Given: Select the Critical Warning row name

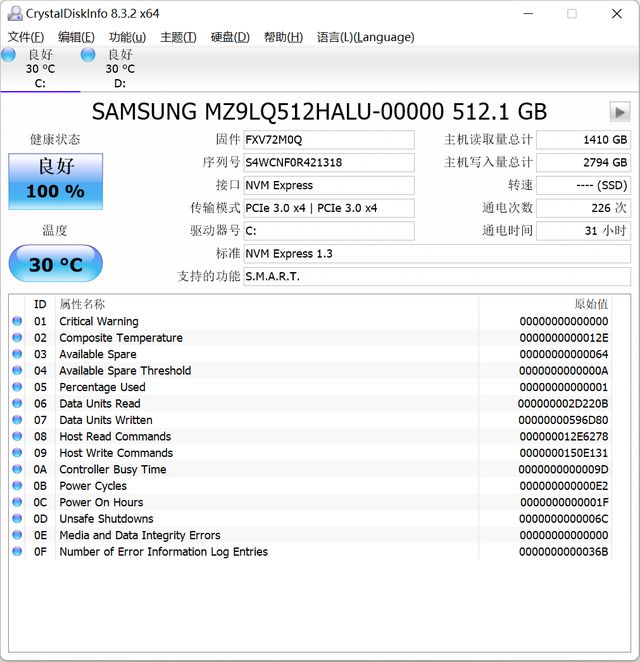Looking at the screenshot, I should (x=99, y=321).
